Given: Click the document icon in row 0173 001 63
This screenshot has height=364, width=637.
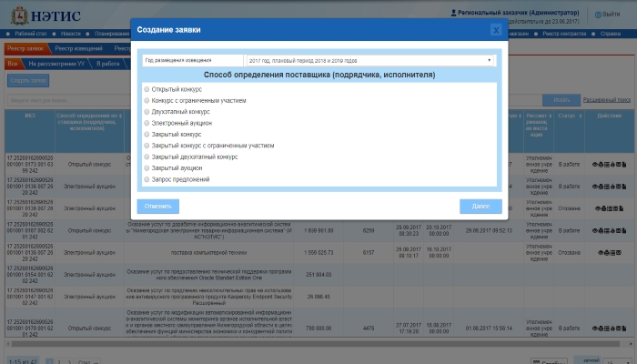Looking at the screenshot, I should point(624,165).
